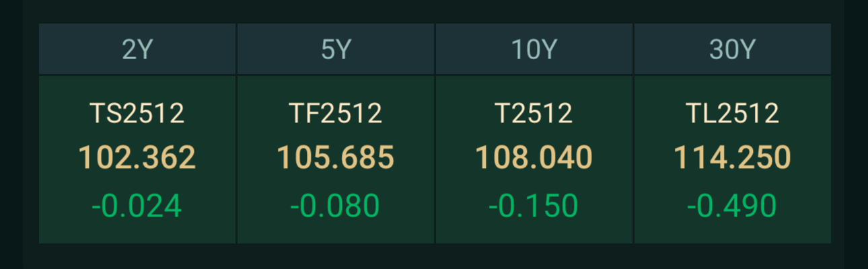
Task: Open the T2512 contract code
Action: 534,114
